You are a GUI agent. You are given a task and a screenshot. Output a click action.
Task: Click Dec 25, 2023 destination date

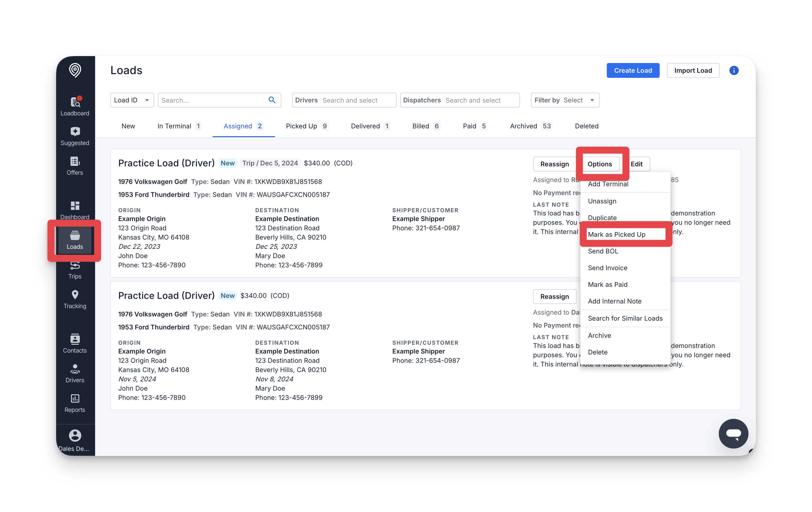(276, 247)
